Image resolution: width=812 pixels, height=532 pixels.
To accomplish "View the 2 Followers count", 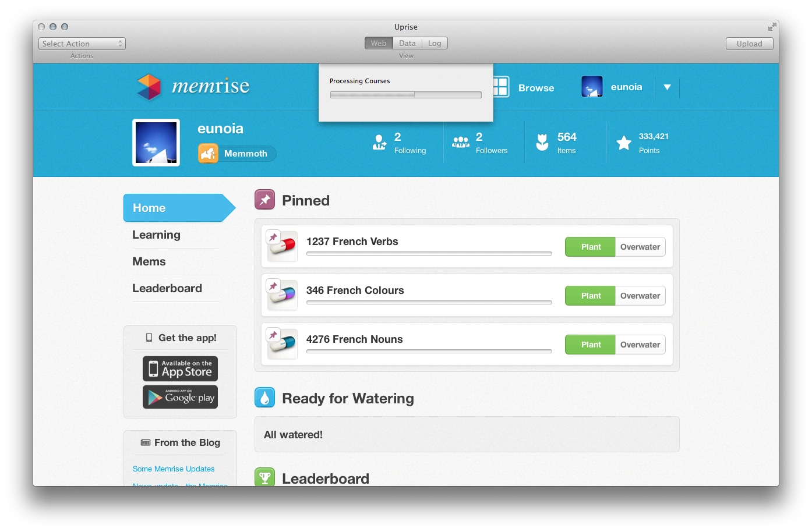I will 492,143.
